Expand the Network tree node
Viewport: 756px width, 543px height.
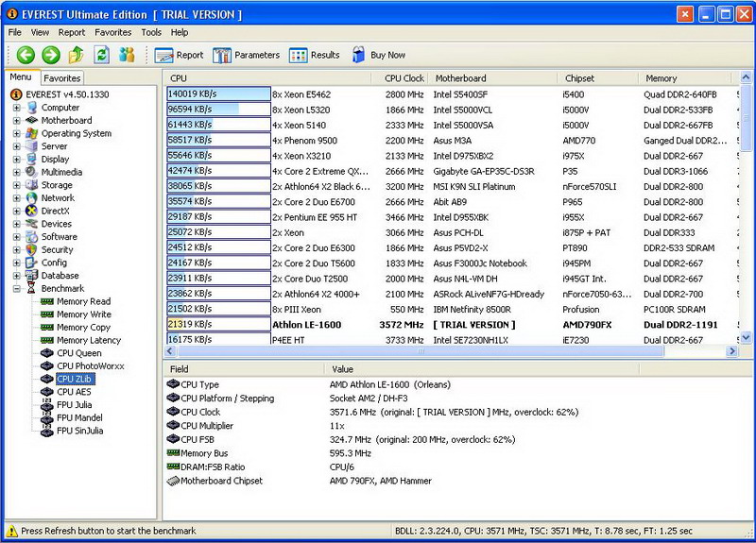click(17, 198)
